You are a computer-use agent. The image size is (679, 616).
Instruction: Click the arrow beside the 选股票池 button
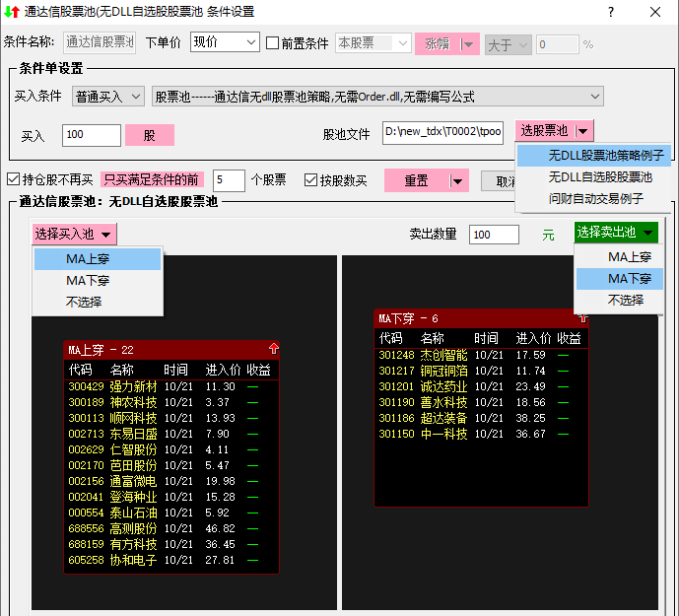pos(583,130)
